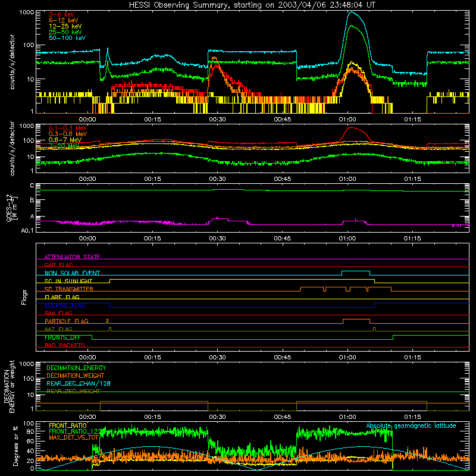Image resolution: width=476 pixels, height=476 pixels.
Task: Click the red 0.1-0.3 MeV curve peak
Action: coord(351,127)
